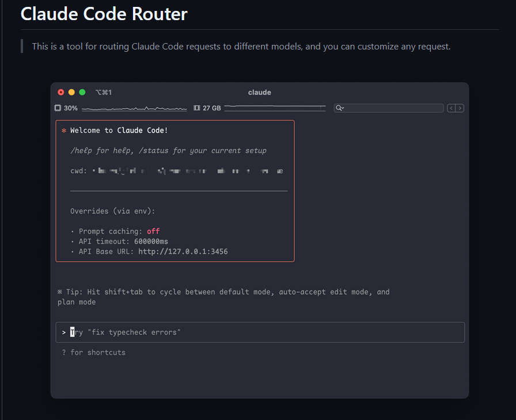Click the 'Claude Code Router' heading

[104, 14]
